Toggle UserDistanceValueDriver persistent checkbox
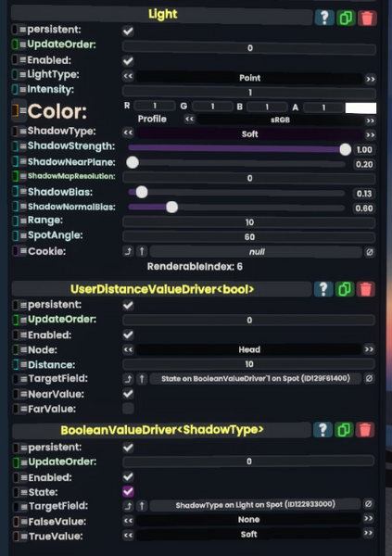This screenshot has width=392, height=556. [128, 305]
